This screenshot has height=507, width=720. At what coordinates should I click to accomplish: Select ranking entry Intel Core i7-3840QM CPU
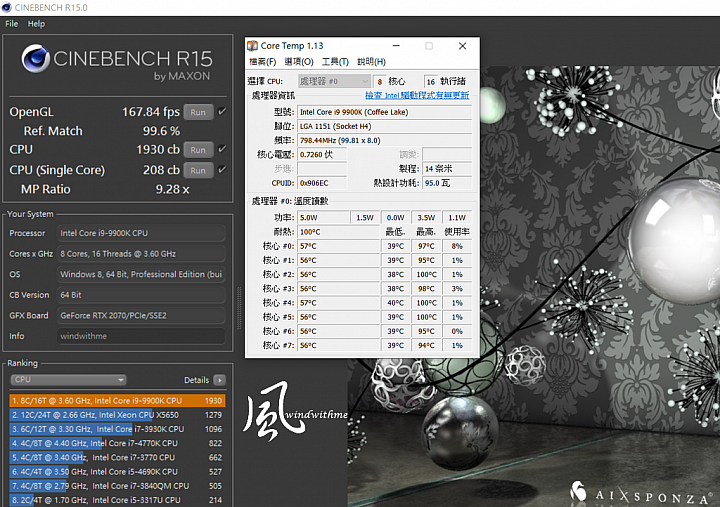[117, 486]
